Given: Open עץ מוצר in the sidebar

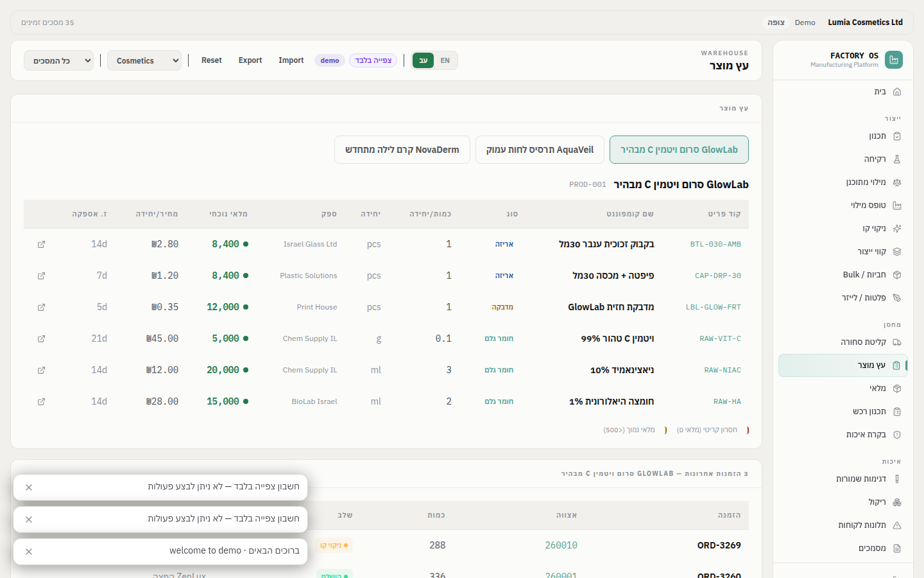Looking at the screenshot, I should pyautogui.click(x=843, y=365).
